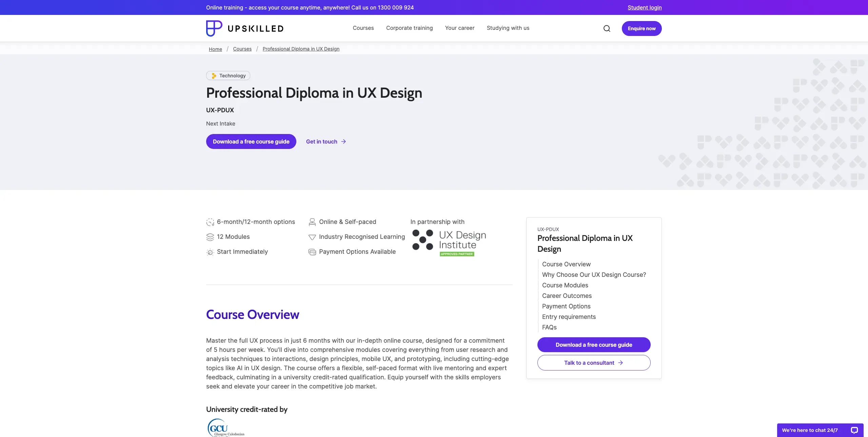Select the Start Immediately timer icon
Image resolution: width=868 pixels, height=437 pixels.
(210, 252)
